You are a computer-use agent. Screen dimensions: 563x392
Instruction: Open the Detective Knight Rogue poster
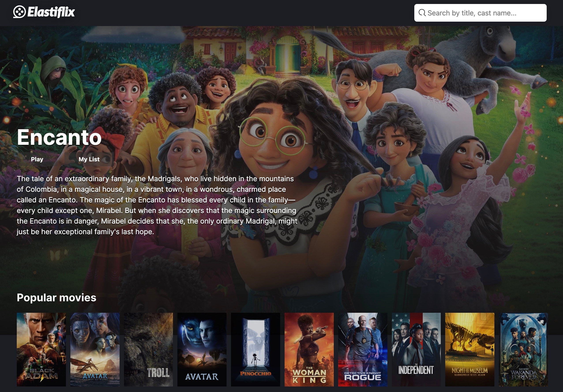[363, 350]
